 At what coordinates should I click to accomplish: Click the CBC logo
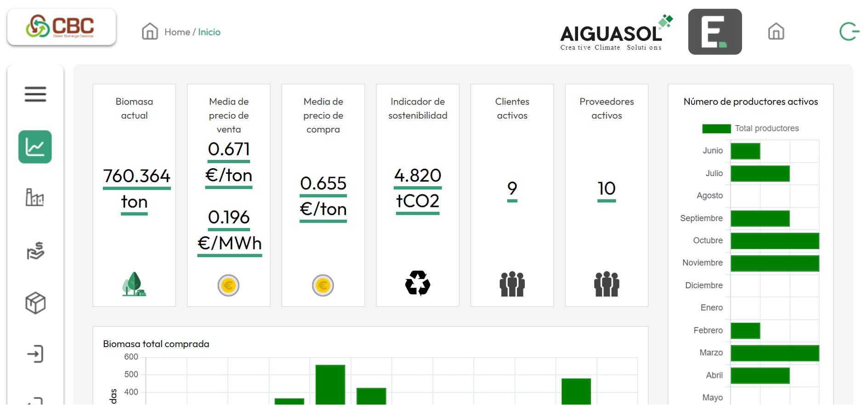click(62, 27)
